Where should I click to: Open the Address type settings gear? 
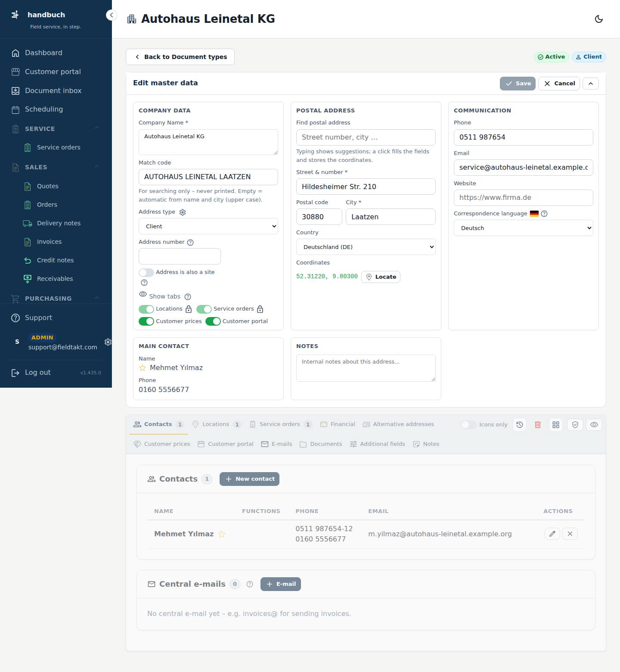[x=183, y=212]
